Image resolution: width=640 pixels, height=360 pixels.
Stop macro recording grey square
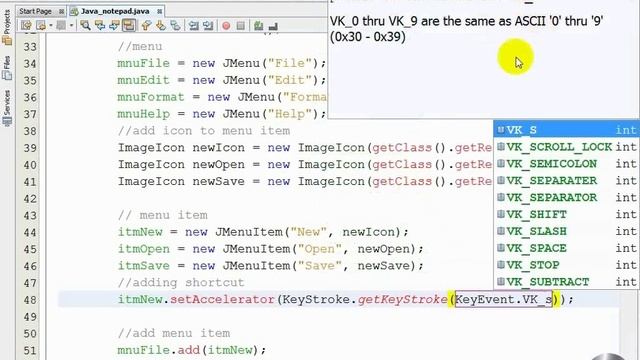[241, 26]
